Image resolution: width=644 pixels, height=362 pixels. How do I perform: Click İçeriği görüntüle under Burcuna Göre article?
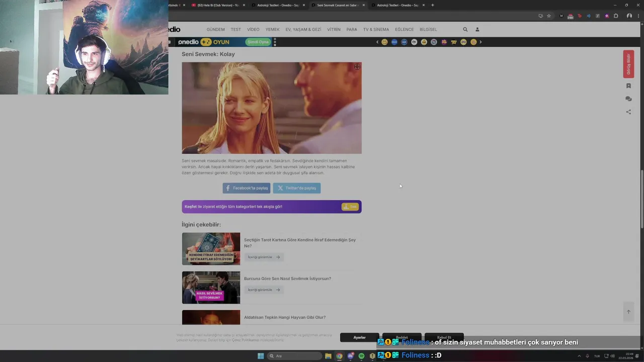point(264,290)
